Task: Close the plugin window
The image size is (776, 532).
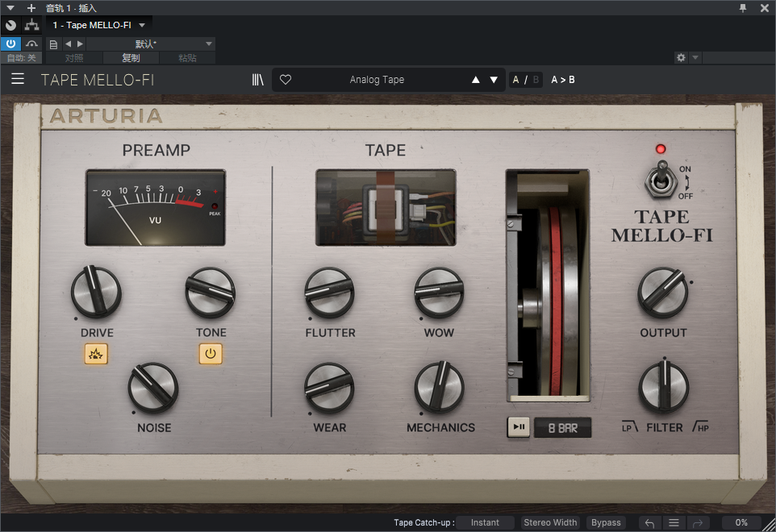Action: pos(765,8)
